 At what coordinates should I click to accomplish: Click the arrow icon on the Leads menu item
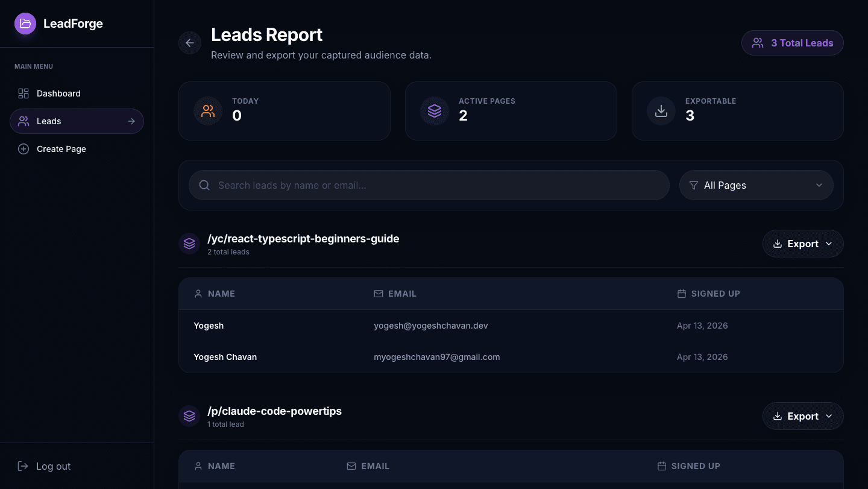[131, 121]
